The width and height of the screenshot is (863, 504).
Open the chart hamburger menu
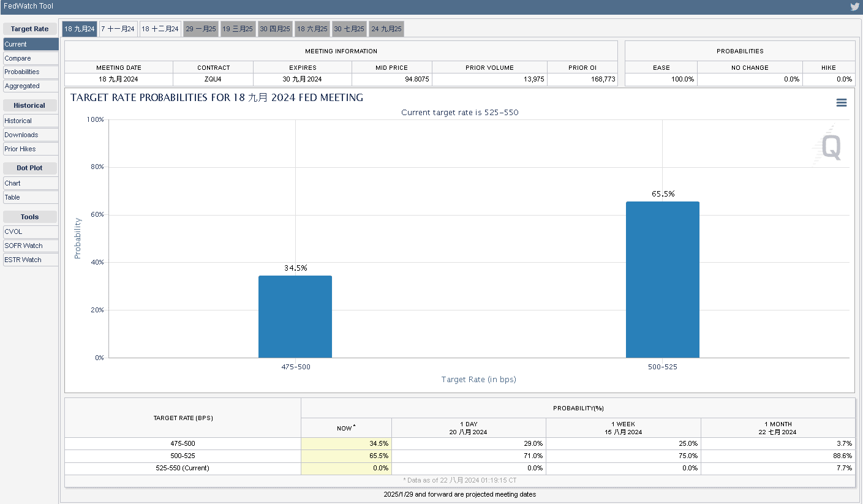[x=842, y=103]
